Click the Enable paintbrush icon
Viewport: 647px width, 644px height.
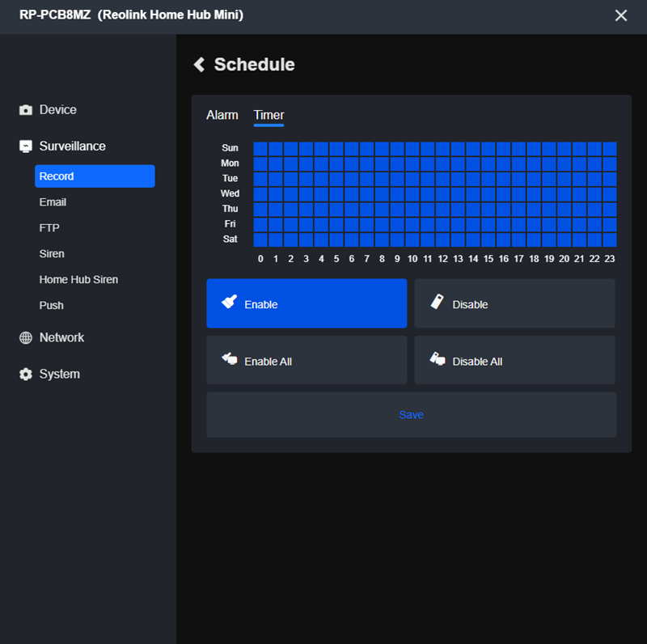pos(230,302)
